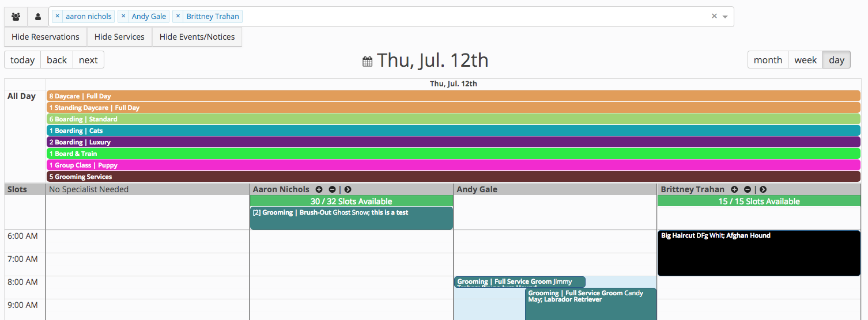Remove the aaron nichols tag
Viewport: 868px width, 320px height.
click(x=58, y=16)
